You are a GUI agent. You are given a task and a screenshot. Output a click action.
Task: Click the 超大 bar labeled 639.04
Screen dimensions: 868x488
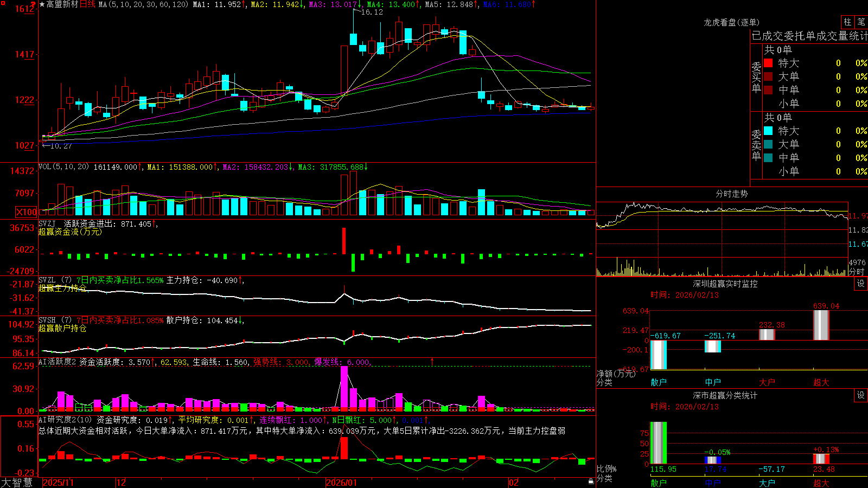(x=821, y=325)
